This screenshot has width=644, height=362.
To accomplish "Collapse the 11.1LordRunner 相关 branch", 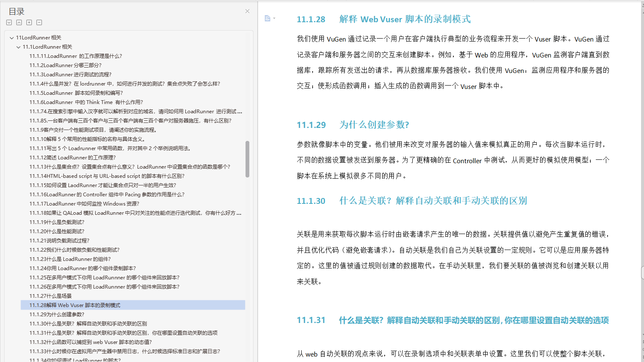I will (x=18, y=47).
